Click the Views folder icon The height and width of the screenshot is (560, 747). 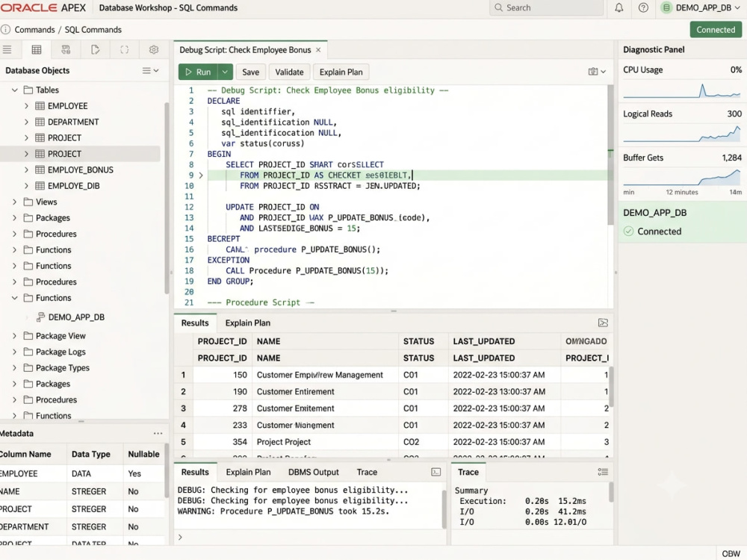(x=28, y=202)
